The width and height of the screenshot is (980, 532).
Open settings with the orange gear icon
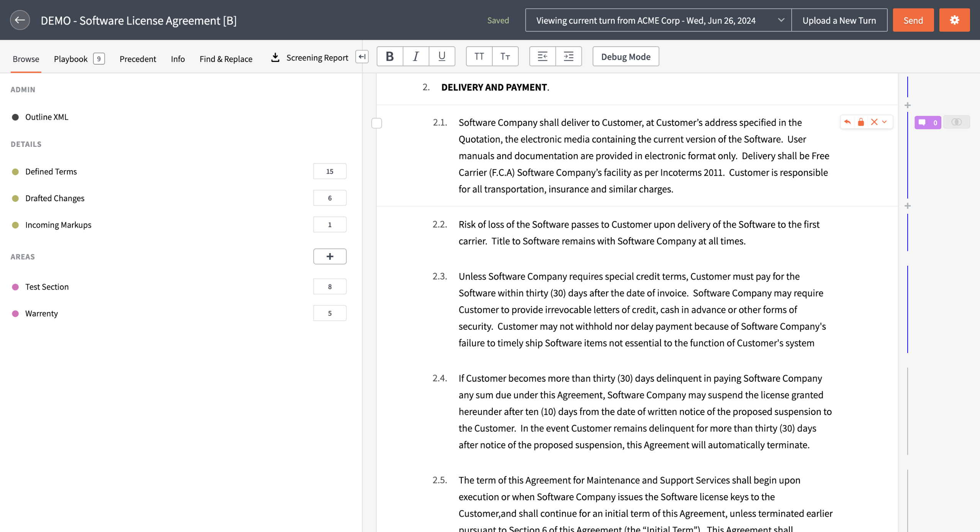[954, 20]
